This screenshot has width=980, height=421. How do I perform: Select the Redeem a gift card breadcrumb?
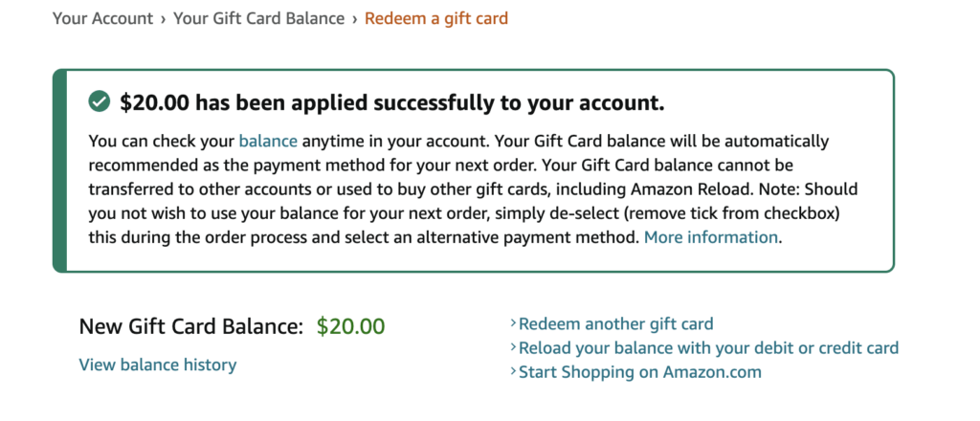pyautogui.click(x=436, y=18)
